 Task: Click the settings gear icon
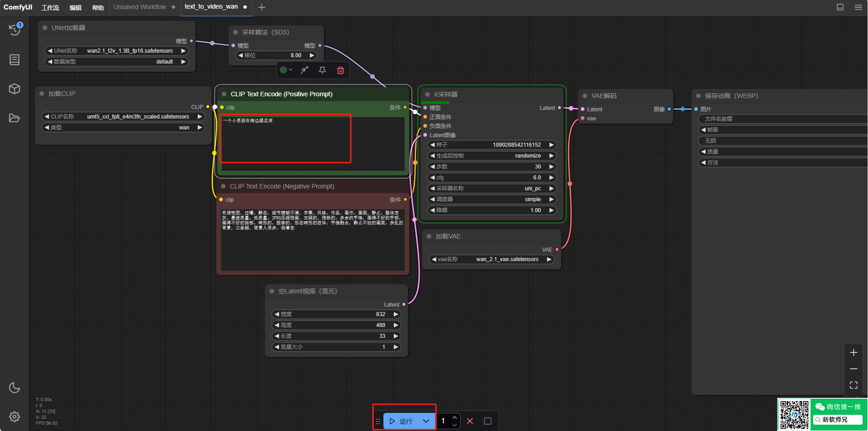(x=15, y=416)
